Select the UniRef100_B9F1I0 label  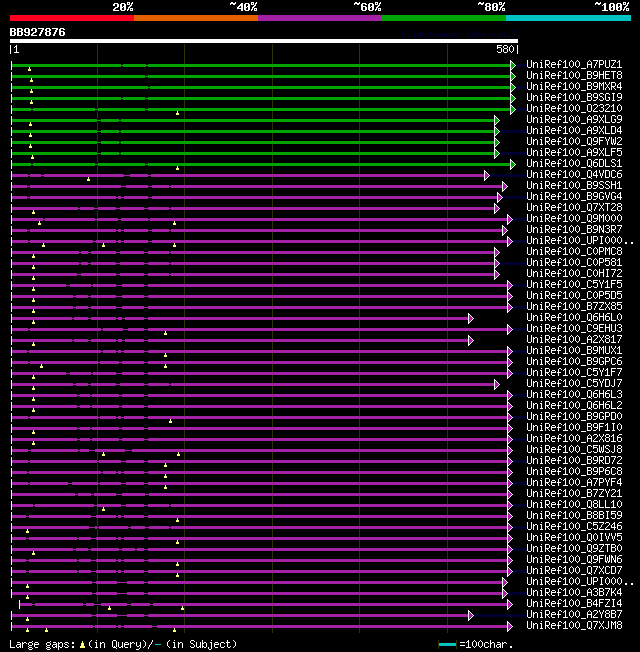(574, 427)
